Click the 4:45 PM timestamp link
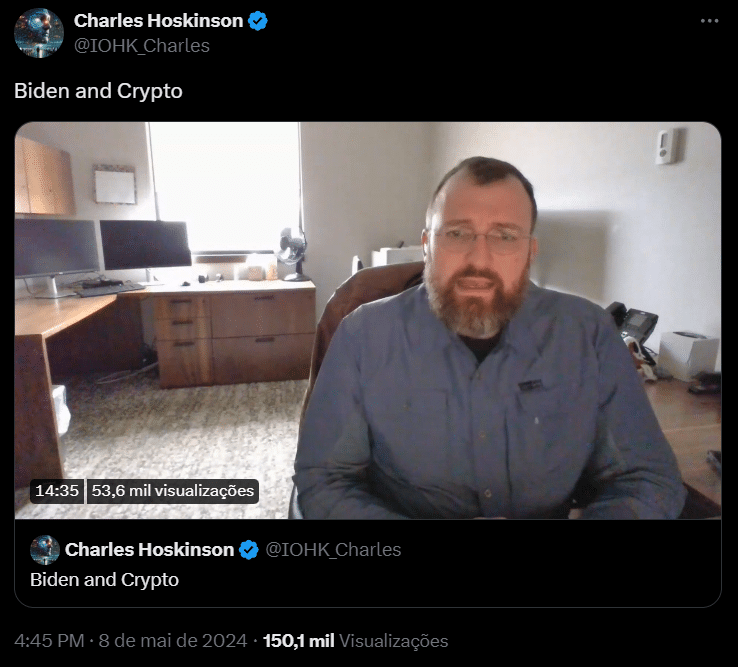The image size is (738, 667). coord(49,641)
